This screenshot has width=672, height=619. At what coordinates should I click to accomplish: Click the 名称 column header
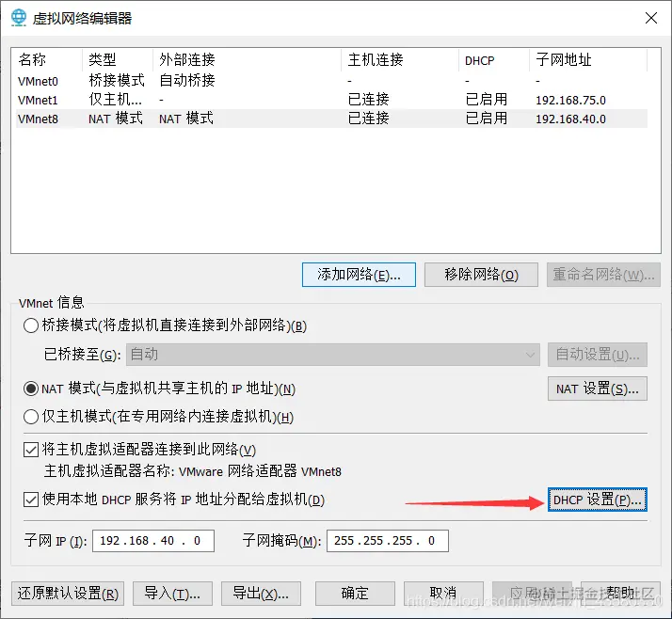[48, 60]
